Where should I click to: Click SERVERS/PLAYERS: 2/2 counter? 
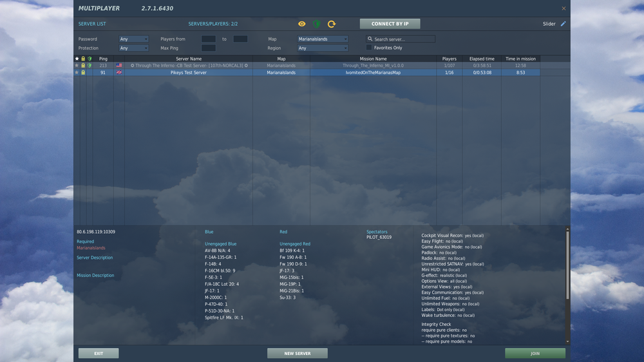(213, 24)
